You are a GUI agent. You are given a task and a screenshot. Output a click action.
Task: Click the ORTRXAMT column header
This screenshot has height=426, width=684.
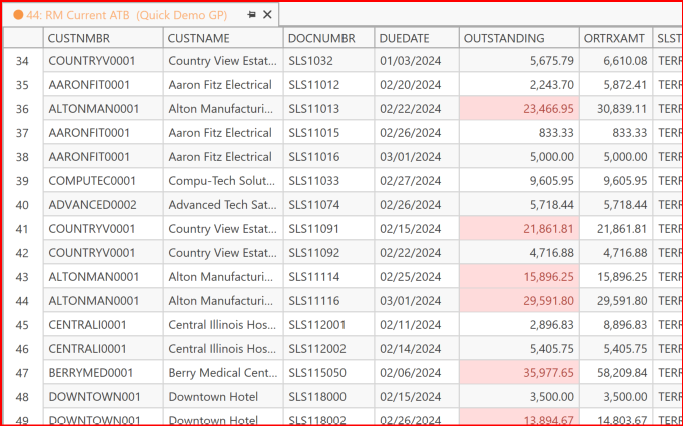[616, 38]
